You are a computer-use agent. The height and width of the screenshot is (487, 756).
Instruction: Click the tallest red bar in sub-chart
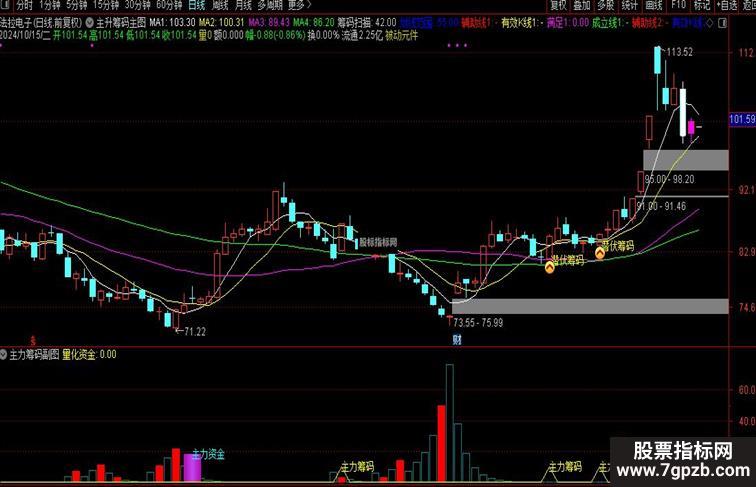pyautogui.click(x=442, y=444)
